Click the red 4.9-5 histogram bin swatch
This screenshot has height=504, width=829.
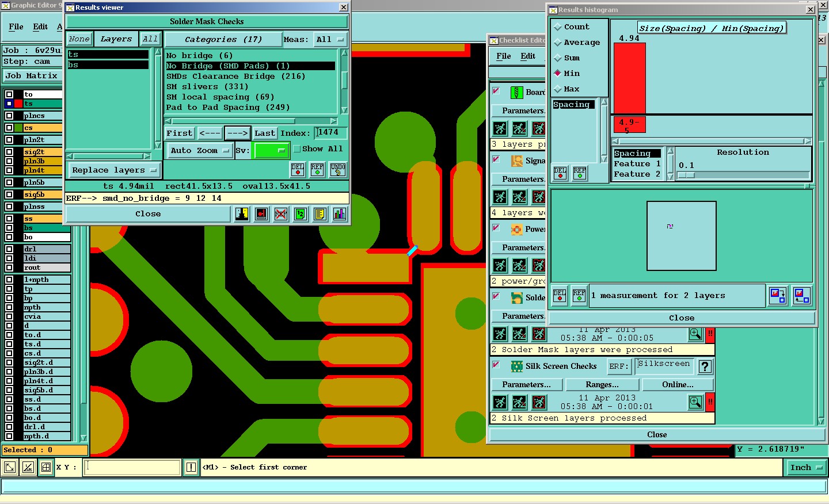pyautogui.click(x=630, y=125)
